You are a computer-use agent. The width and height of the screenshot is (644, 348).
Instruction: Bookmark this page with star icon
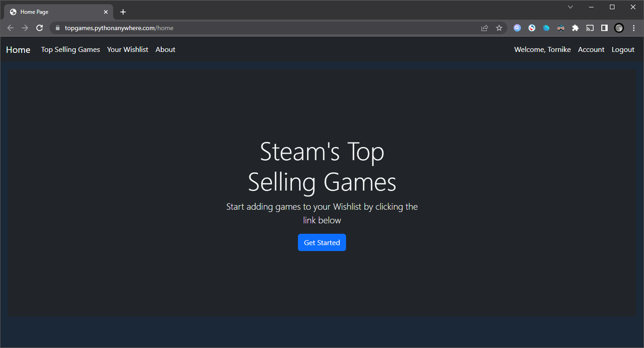(x=499, y=28)
